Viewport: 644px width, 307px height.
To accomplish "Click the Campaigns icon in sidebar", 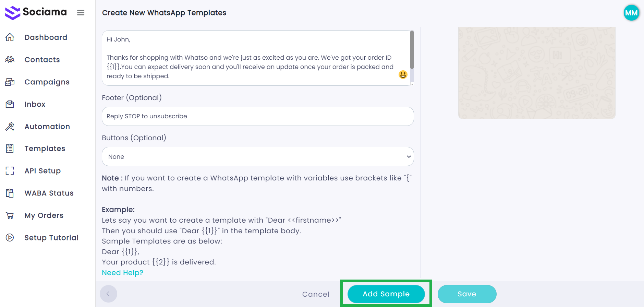I will (10, 82).
